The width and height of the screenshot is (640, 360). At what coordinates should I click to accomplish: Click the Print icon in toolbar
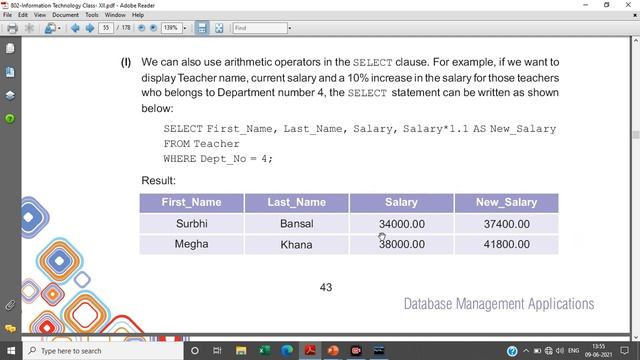tap(13, 28)
